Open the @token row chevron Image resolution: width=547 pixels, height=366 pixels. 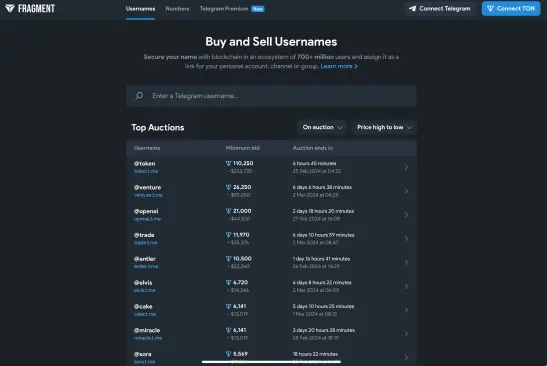click(406, 167)
